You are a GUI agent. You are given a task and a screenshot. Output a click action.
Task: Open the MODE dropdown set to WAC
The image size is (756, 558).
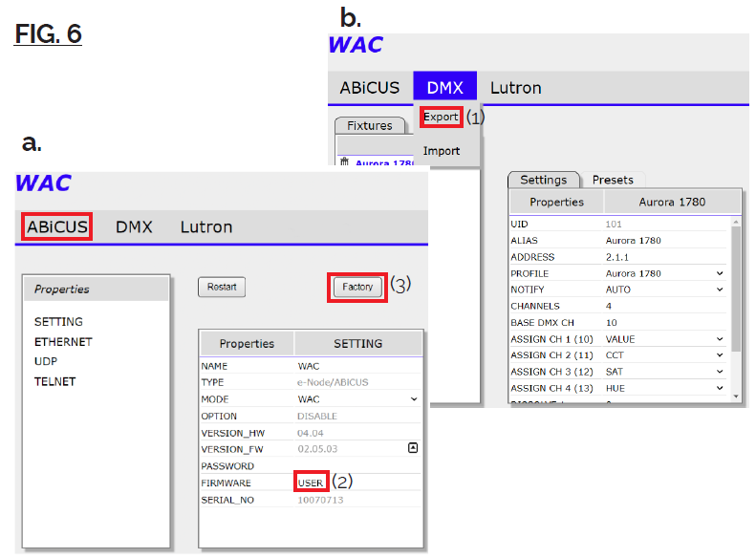coord(414,398)
